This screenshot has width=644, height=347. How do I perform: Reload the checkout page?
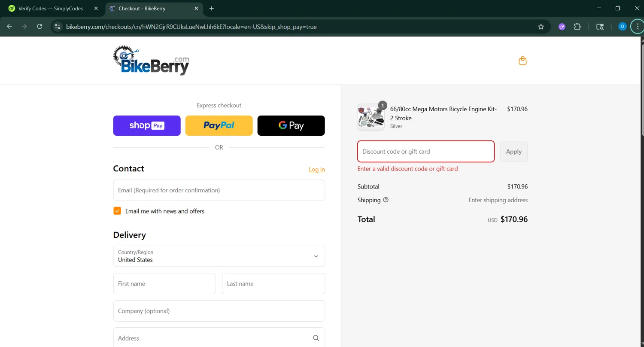point(39,27)
